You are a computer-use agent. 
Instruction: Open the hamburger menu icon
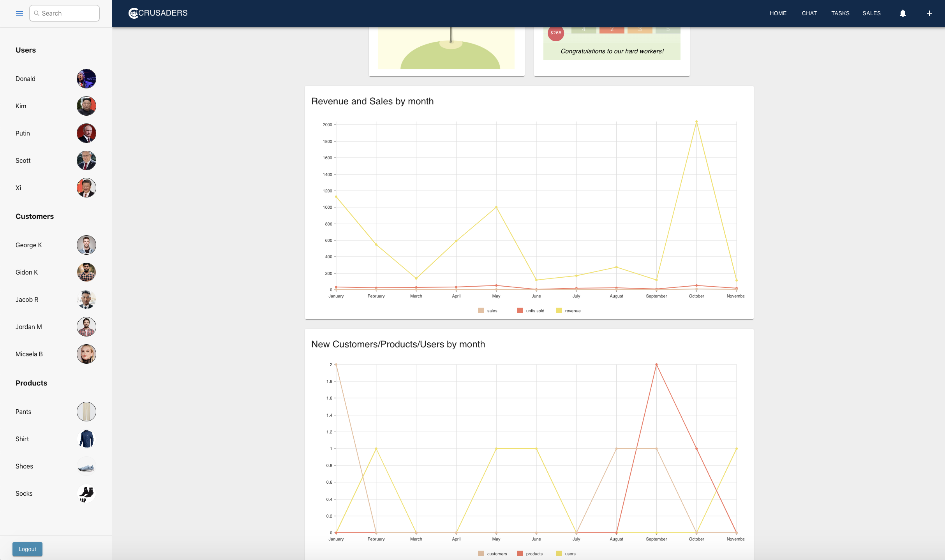point(19,13)
